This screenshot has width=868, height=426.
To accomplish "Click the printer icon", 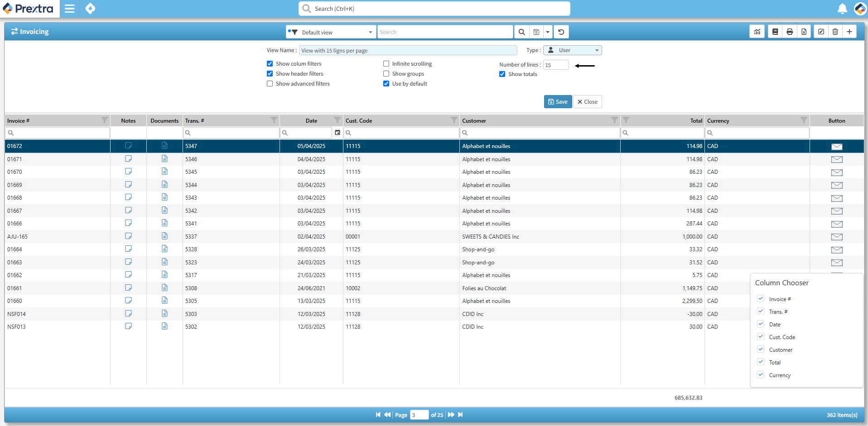I will tap(790, 32).
